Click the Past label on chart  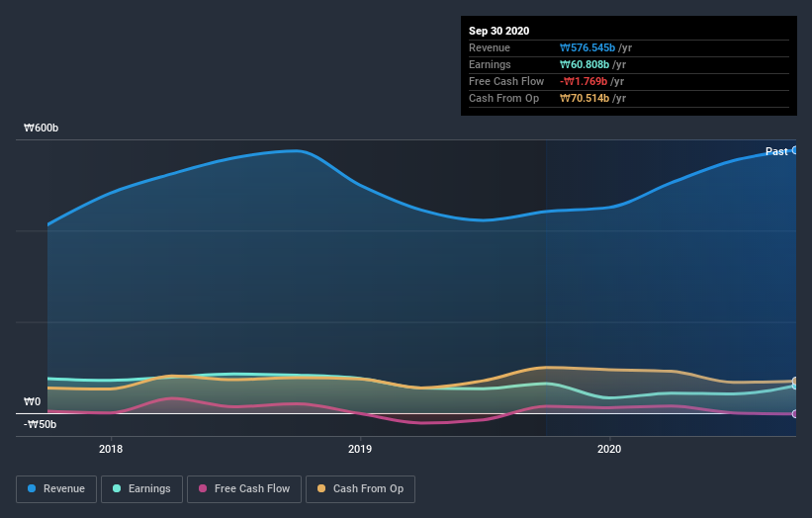coord(776,151)
